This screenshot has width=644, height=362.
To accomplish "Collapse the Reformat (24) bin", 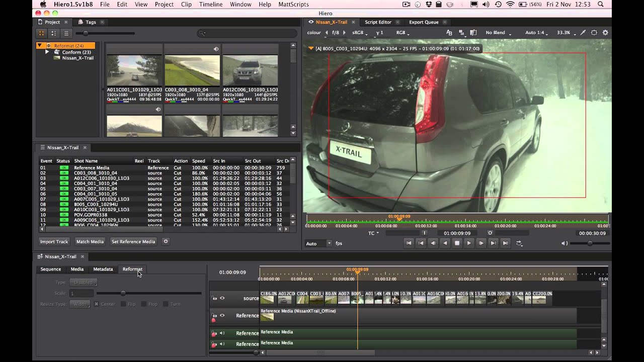I will (39, 46).
